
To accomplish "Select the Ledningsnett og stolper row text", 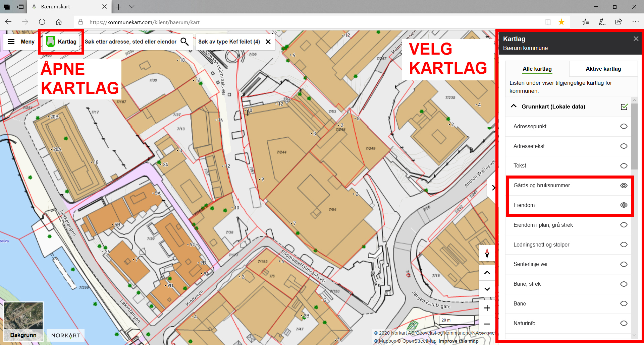I will (x=541, y=245).
